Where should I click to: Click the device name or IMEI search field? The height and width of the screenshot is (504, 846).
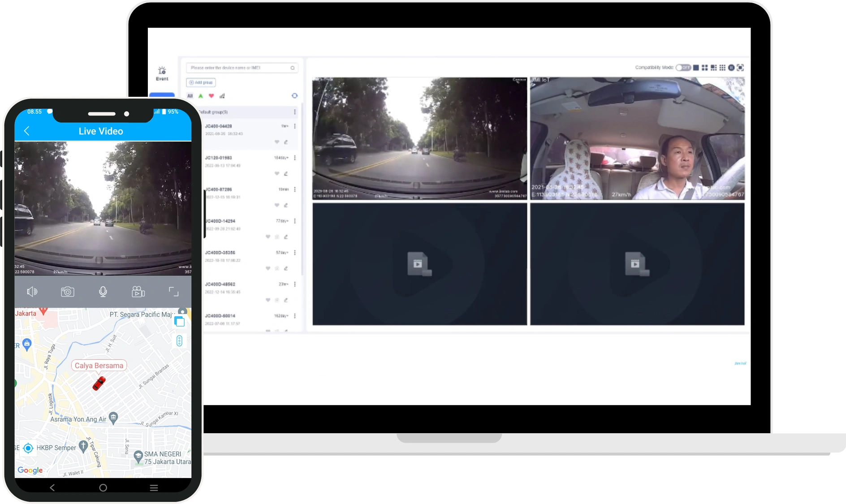tap(238, 68)
